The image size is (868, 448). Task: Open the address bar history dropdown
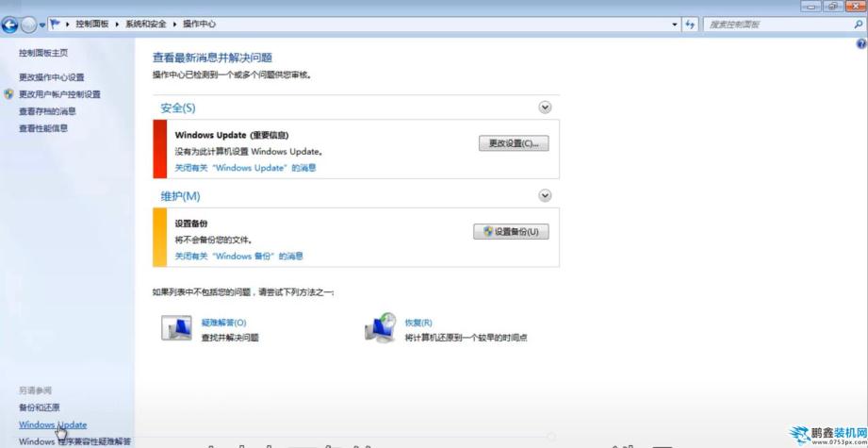coord(674,25)
